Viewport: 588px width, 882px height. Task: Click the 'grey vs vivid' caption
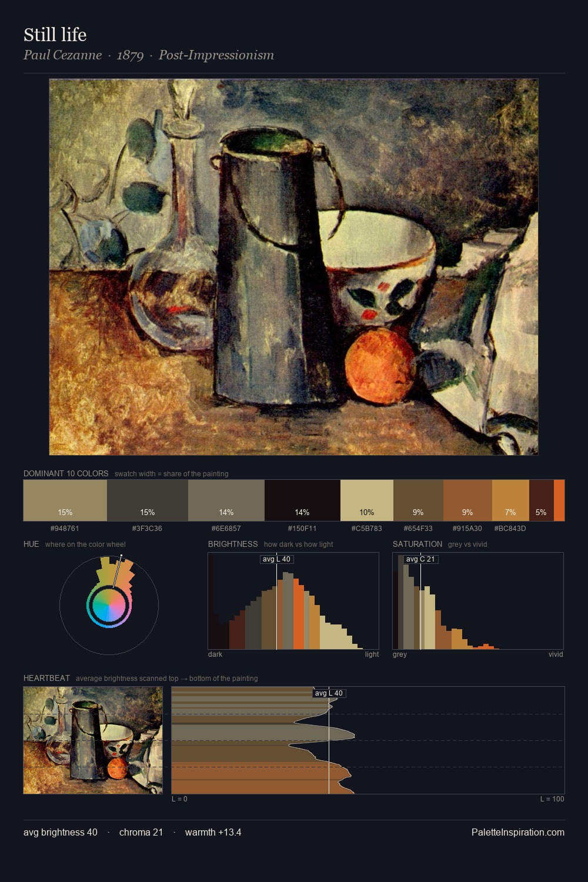[x=467, y=544]
